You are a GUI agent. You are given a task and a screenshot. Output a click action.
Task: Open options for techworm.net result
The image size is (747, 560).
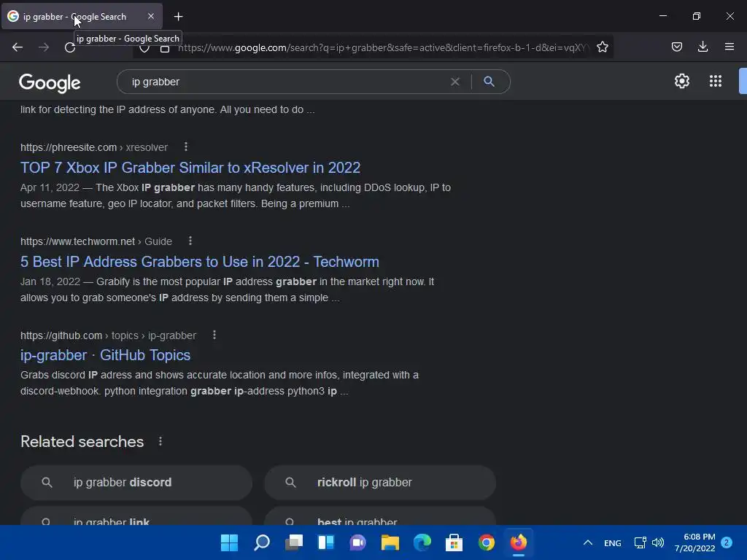[x=190, y=241]
